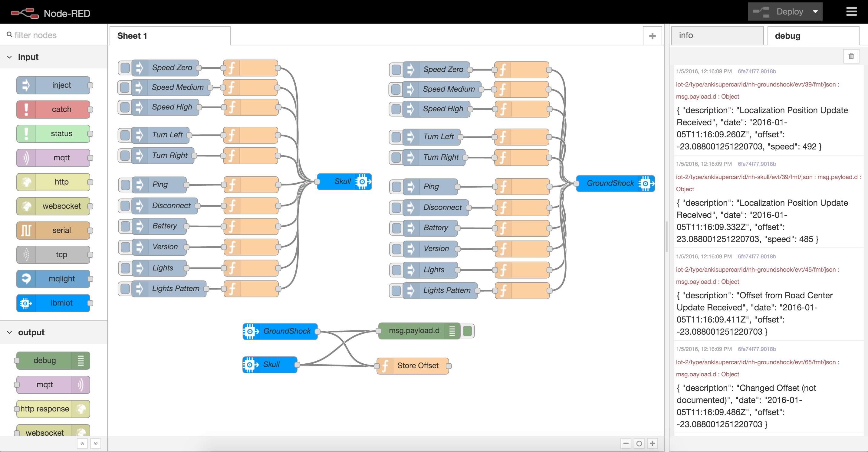Open the Deploy options dropdown
The width and height of the screenshot is (868, 452).
(x=815, y=11)
